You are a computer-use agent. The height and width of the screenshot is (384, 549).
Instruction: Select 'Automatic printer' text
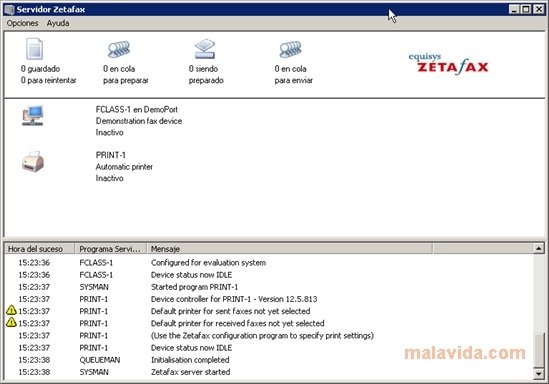124,167
